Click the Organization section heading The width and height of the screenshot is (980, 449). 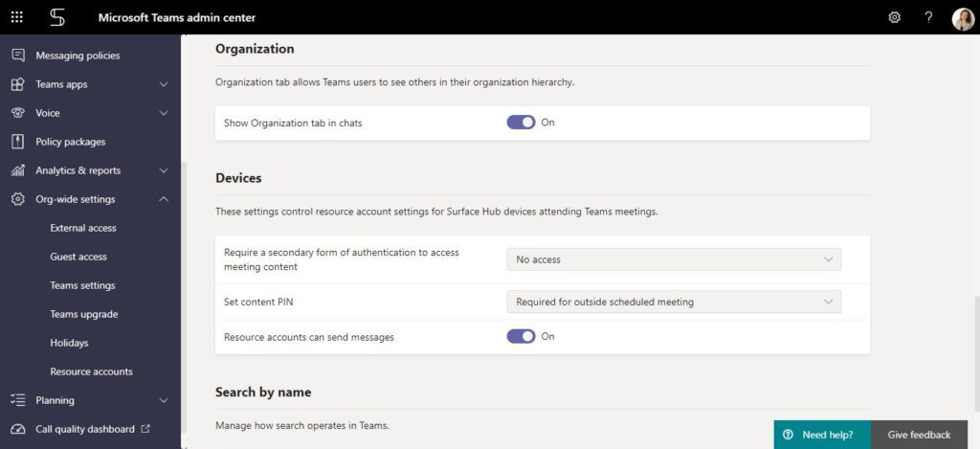(255, 49)
